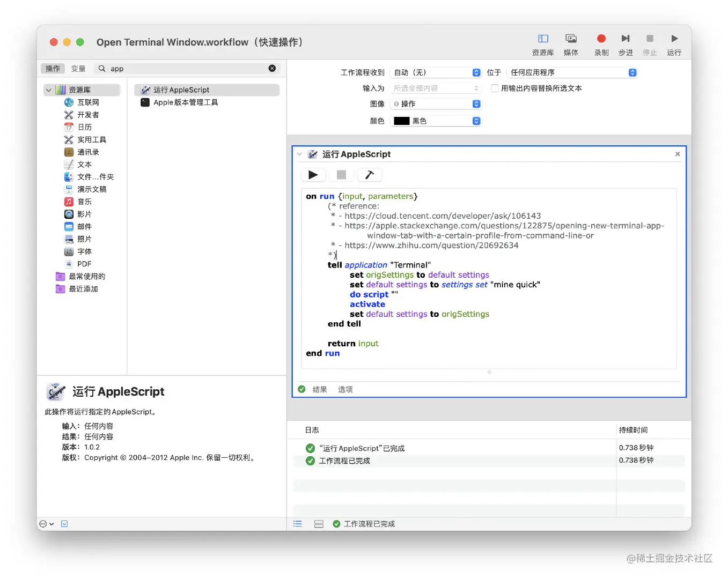
Task: Click the Duration column header
Action: pyautogui.click(x=633, y=430)
